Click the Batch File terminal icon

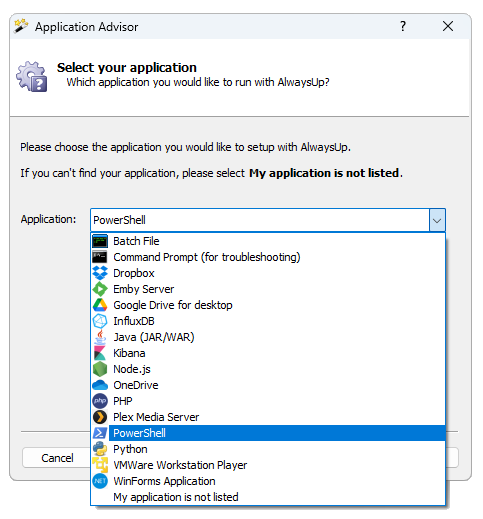pyautogui.click(x=100, y=241)
